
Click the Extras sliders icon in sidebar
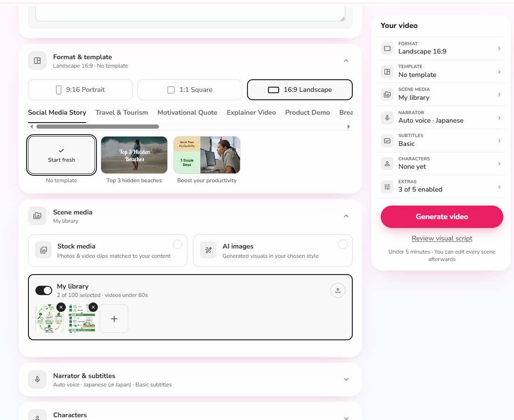[x=387, y=187]
